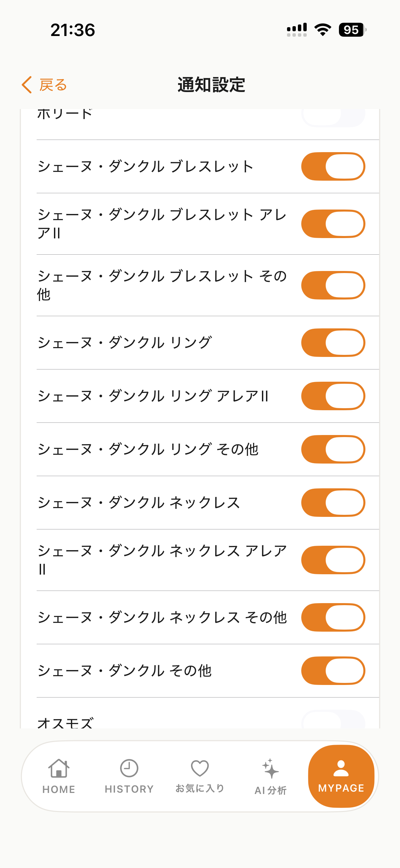Toggle シェーヌ・ダンクル その他 notification switch
The width and height of the screenshot is (400, 868).
click(333, 671)
